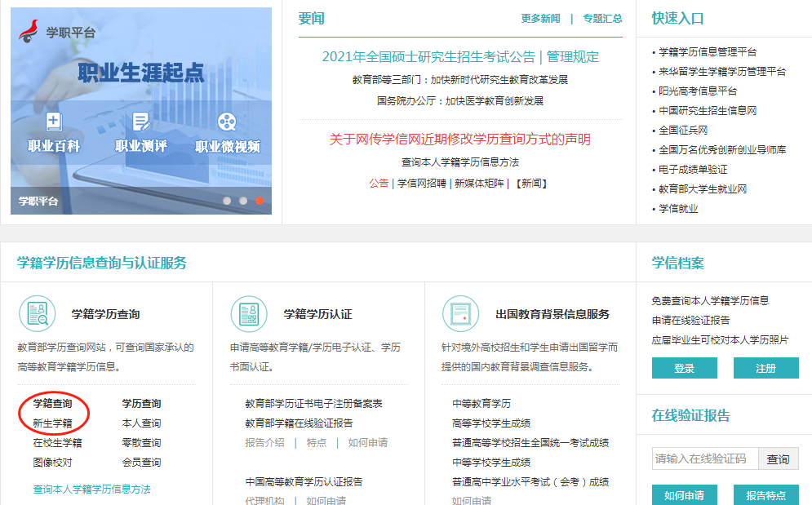Open the teal 查询本人学籍学历信息方法 link
Viewport: 812px width, 505px height.
pos(91,489)
